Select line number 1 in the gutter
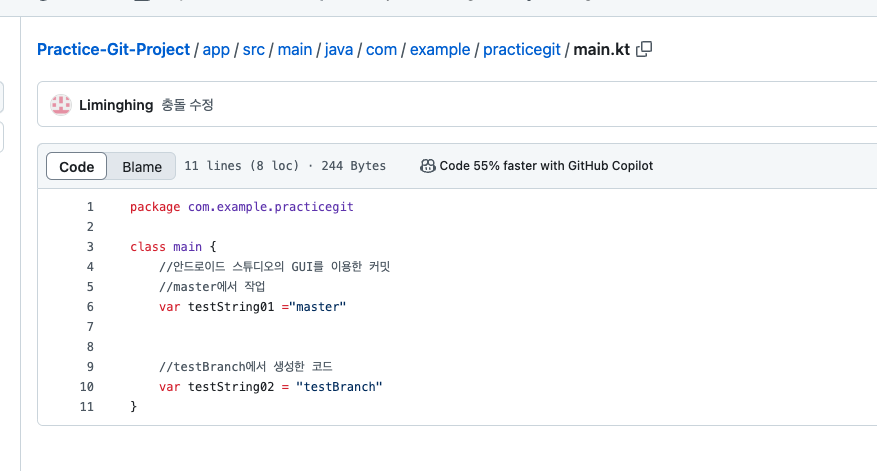This screenshot has width=877, height=471. pos(90,207)
